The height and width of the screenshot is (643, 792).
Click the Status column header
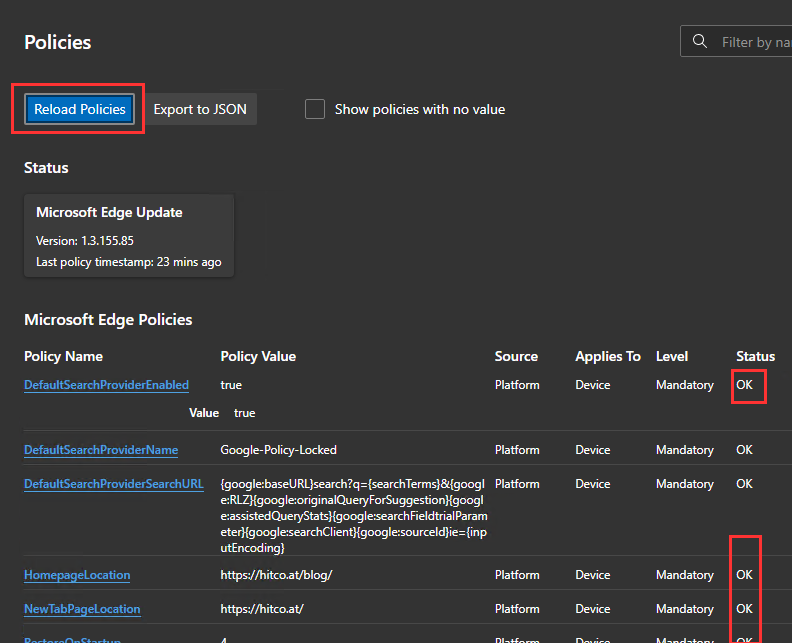pos(755,356)
